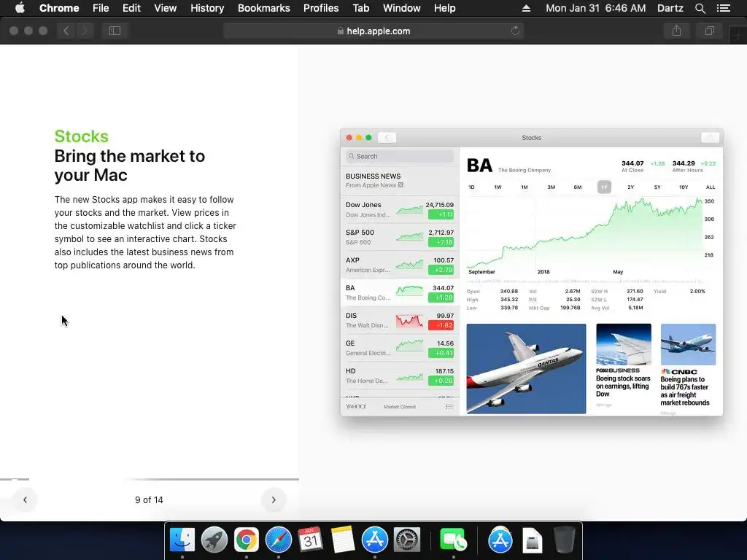The image size is (747, 560).
Task: Open CNBC Boeing 767s article
Action: coord(688,368)
